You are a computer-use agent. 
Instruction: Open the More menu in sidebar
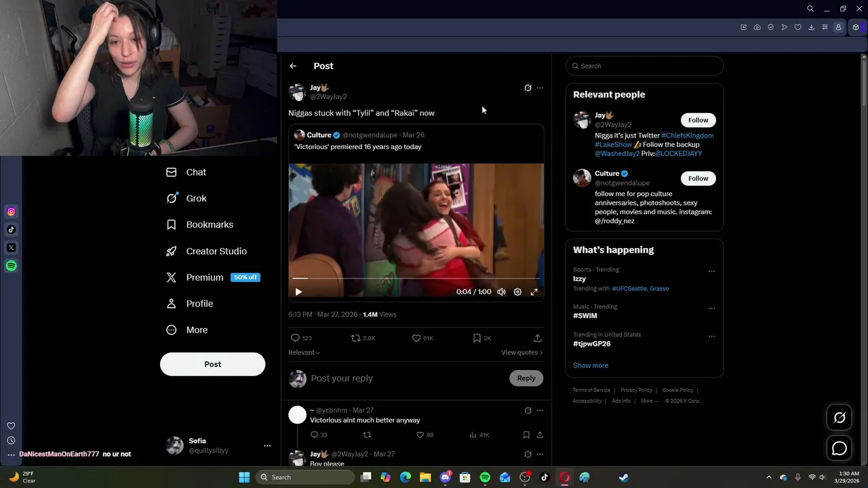(x=187, y=330)
